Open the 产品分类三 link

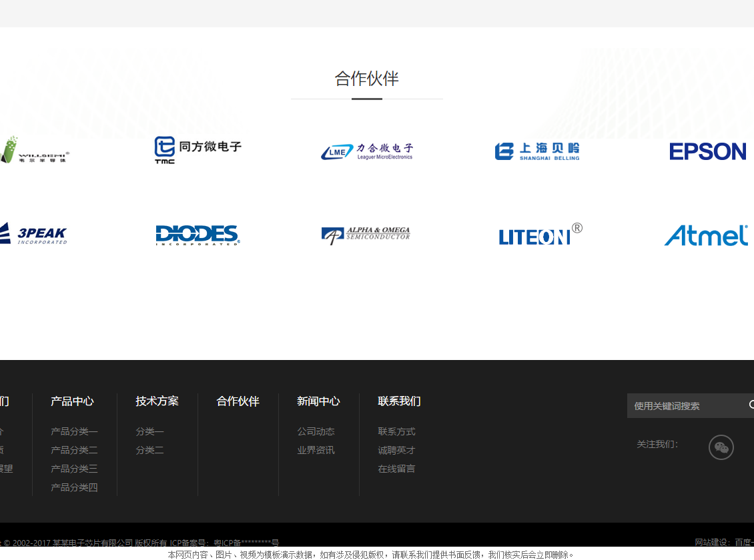74,469
